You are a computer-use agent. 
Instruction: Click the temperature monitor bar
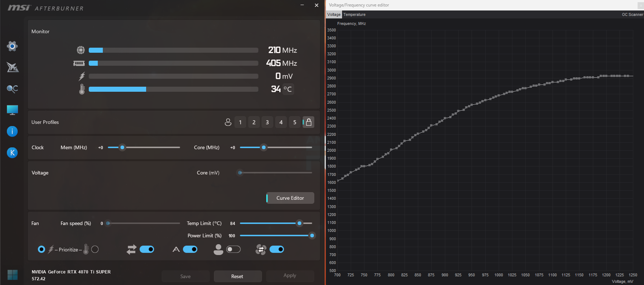pos(174,89)
